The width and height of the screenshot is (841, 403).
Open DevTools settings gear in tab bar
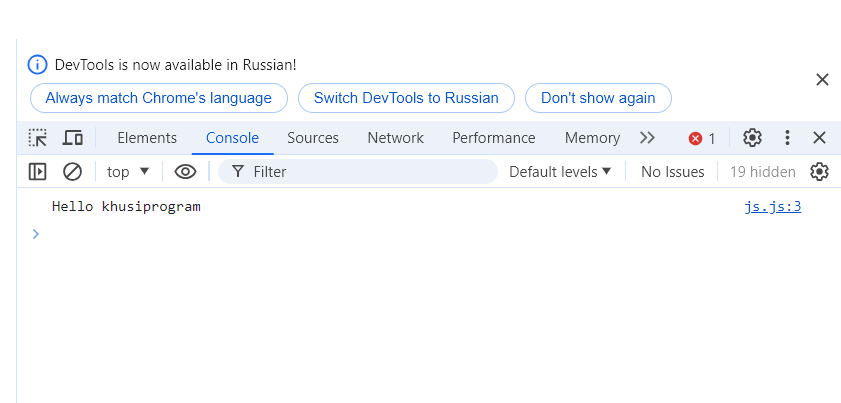752,138
